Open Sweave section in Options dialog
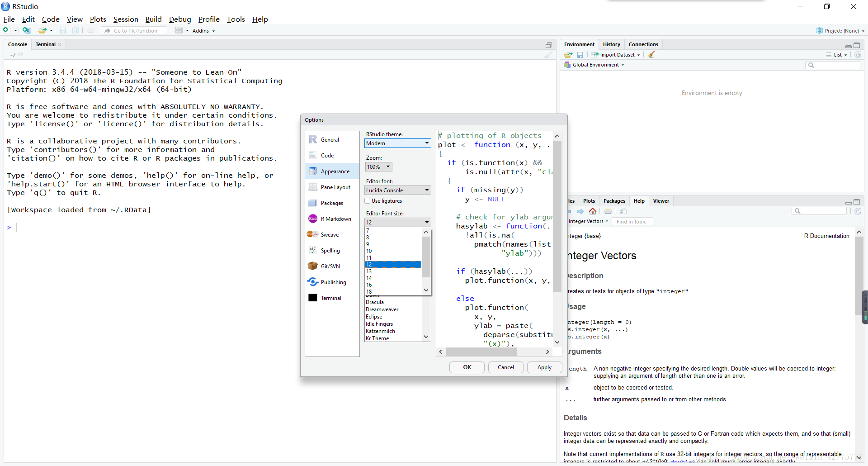Viewport: 868px width, 466px height. coord(332,235)
